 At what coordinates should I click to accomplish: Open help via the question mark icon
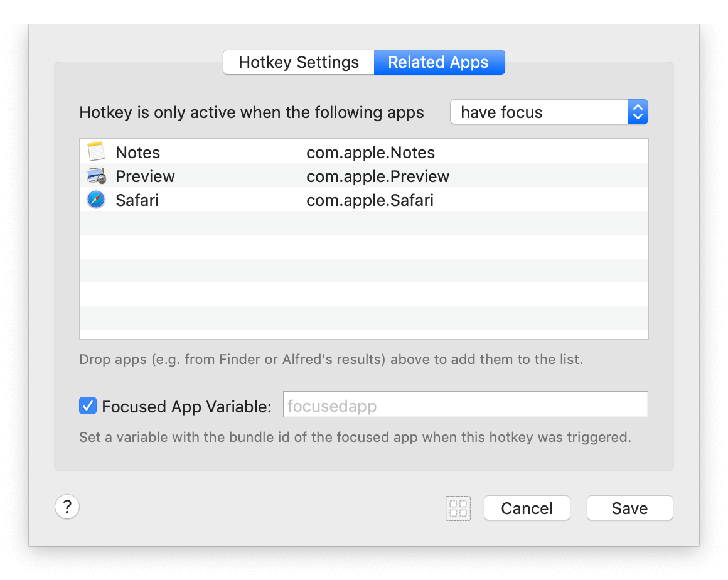coord(67,507)
